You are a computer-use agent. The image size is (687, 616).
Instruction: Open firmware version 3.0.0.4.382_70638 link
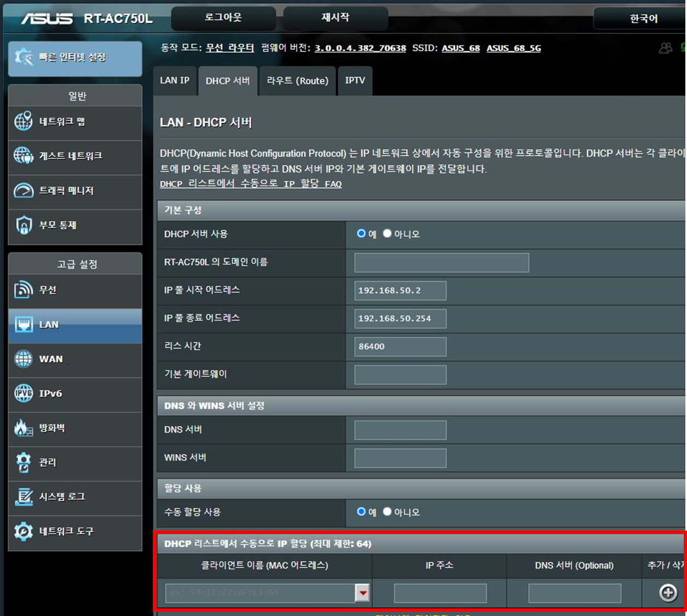tap(360, 48)
